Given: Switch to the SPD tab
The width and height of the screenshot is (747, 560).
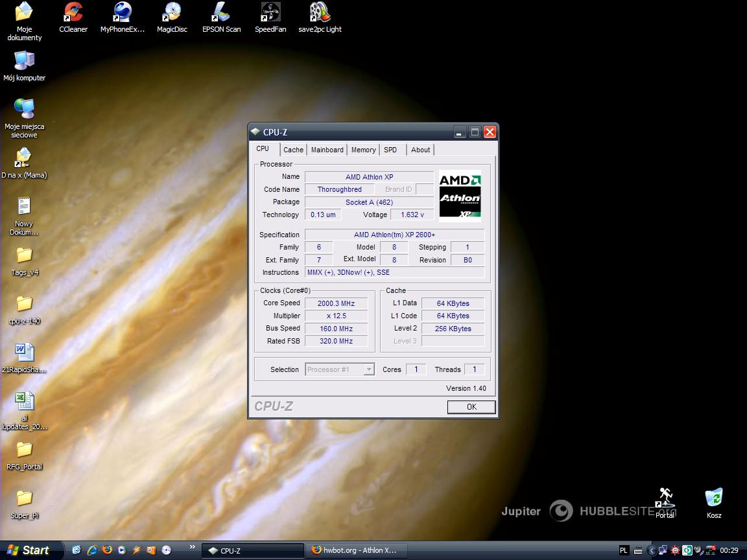Looking at the screenshot, I should [x=390, y=150].
